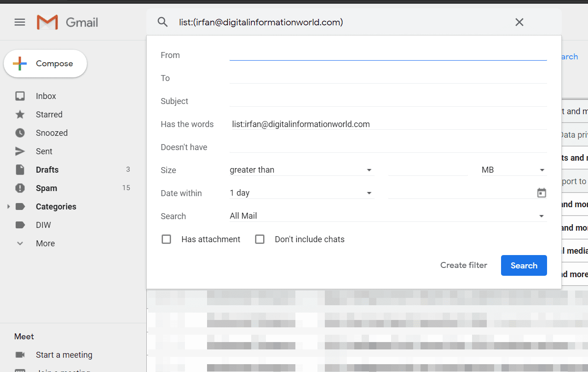The width and height of the screenshot is (588, 372).
Task: Click the DIW label icon
Action: pos(20,225)
